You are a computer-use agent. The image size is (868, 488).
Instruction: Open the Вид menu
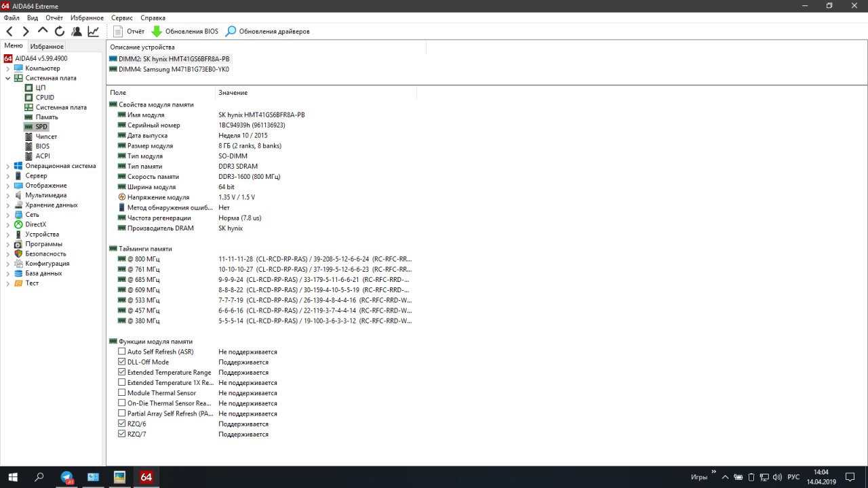(x=33, y=18)
